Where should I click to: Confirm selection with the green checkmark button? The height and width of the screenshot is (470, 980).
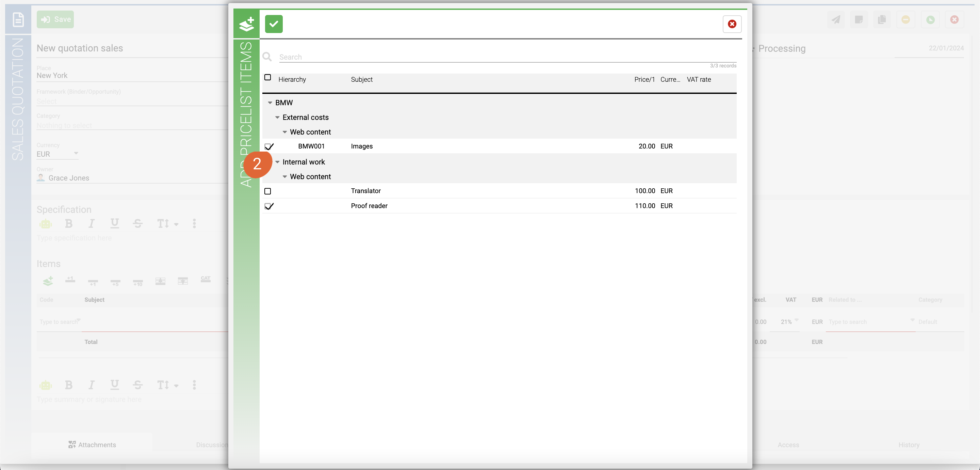coord(274,24)
